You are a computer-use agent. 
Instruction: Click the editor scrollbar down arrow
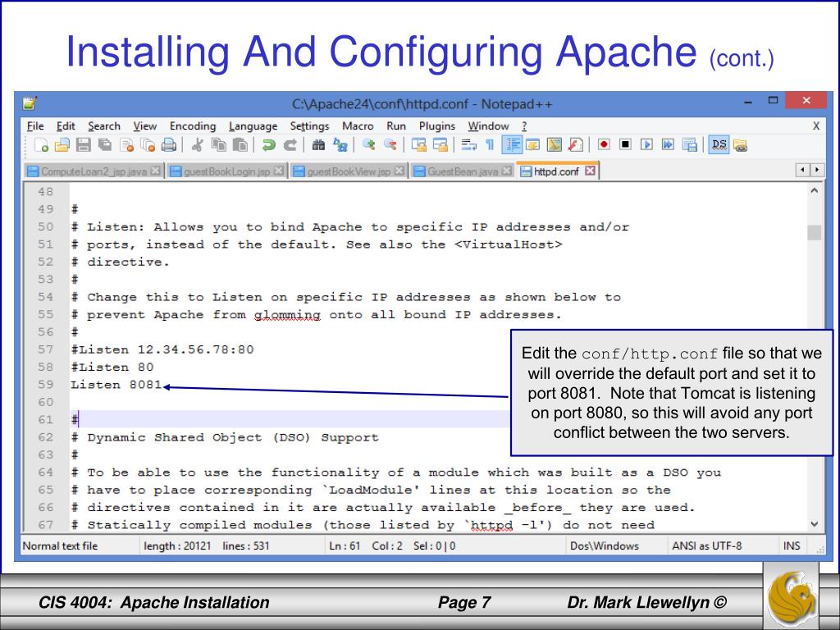(815, 524)
